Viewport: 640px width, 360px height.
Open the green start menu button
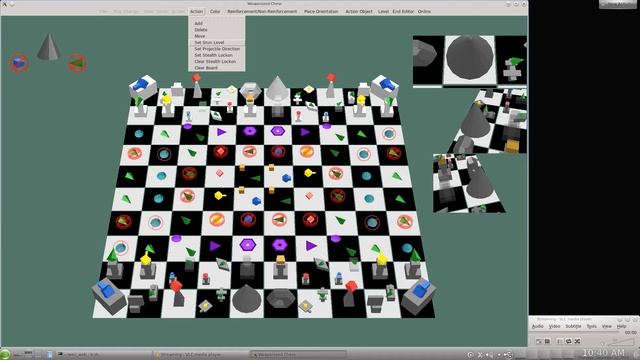click(x=5, y=354)
